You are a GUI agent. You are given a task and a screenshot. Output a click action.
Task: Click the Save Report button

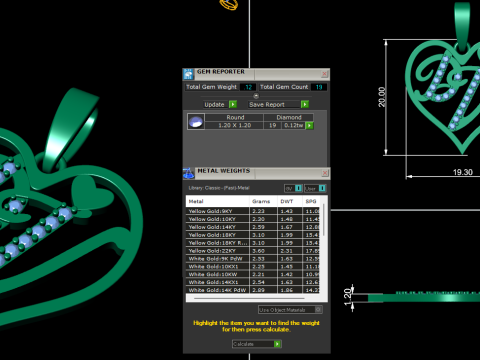click(274, 104)
